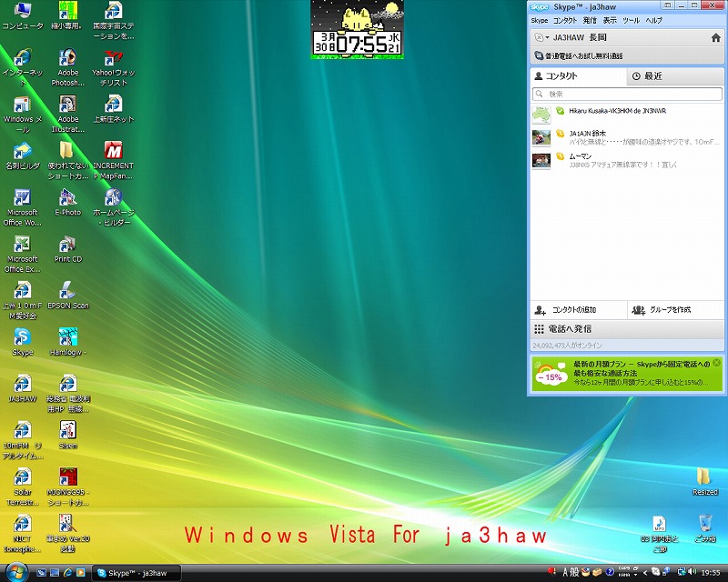The height and width of the screenshot is (582, 728).
Task: Select the EPSON Scan desktop icon
Action: [x=67, y=296]
